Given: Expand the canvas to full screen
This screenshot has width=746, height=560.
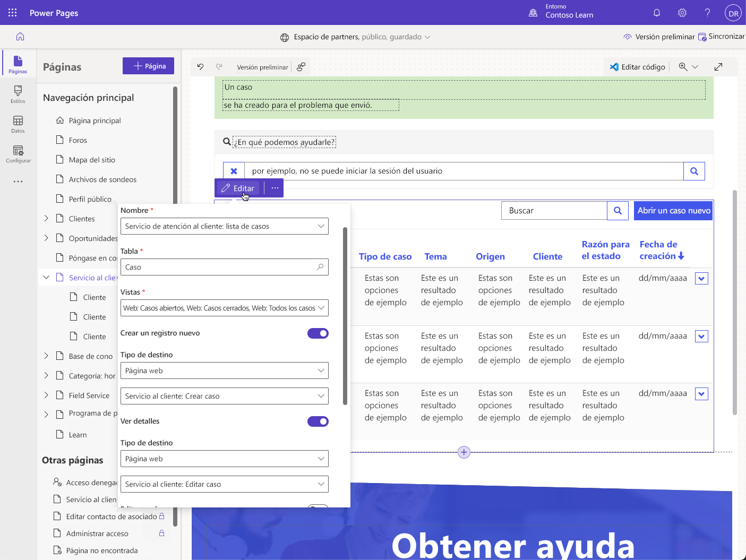Looking at the screenshot, I should point(718,67).
